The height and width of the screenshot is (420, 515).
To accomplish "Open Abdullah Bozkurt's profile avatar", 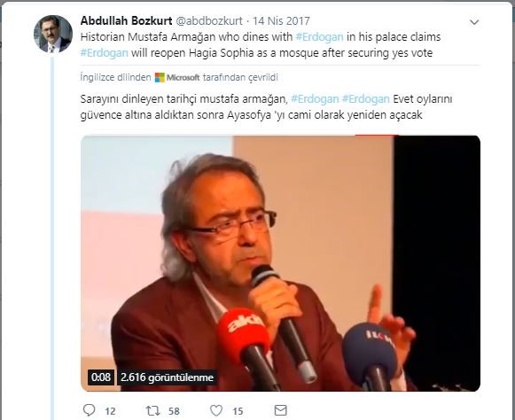I will pyautogui.click(x=53, y=34).
